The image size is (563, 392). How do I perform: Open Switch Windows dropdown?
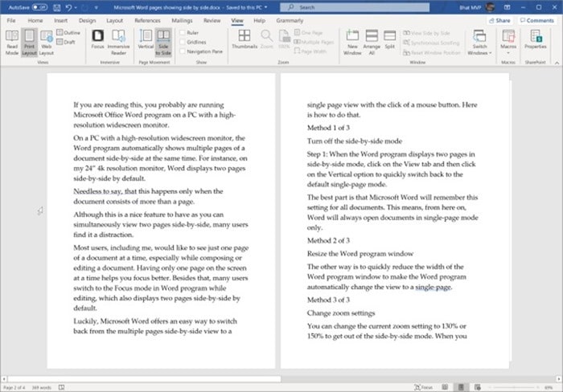(x=479, y=43)
